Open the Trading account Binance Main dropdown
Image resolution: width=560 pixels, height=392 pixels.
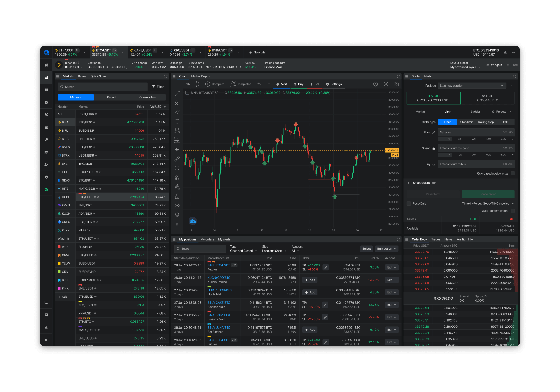[275, 67]
